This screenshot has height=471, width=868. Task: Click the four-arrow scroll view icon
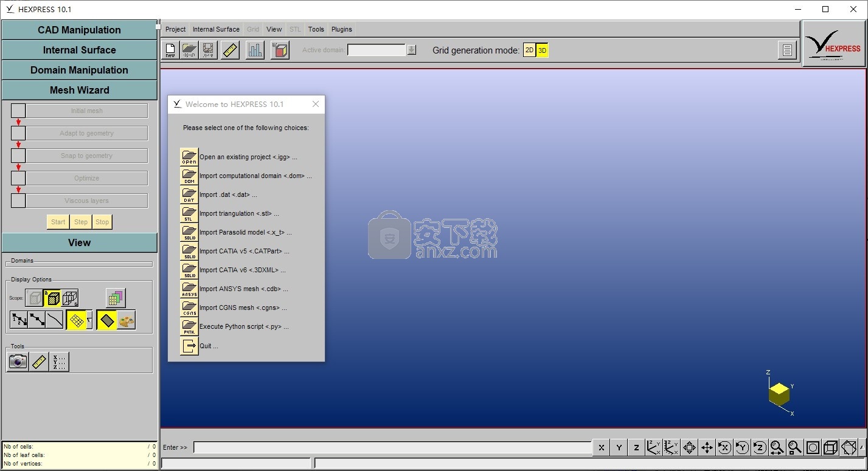pos(689,448)
